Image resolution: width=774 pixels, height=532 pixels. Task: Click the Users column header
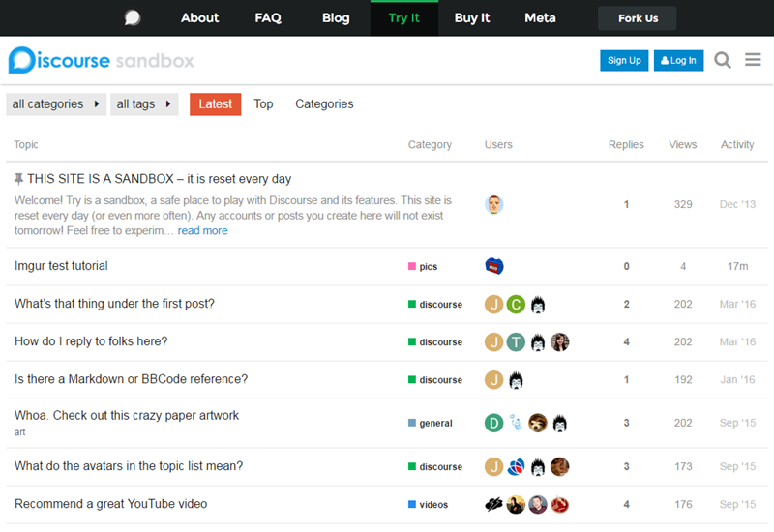click(498, 144)
